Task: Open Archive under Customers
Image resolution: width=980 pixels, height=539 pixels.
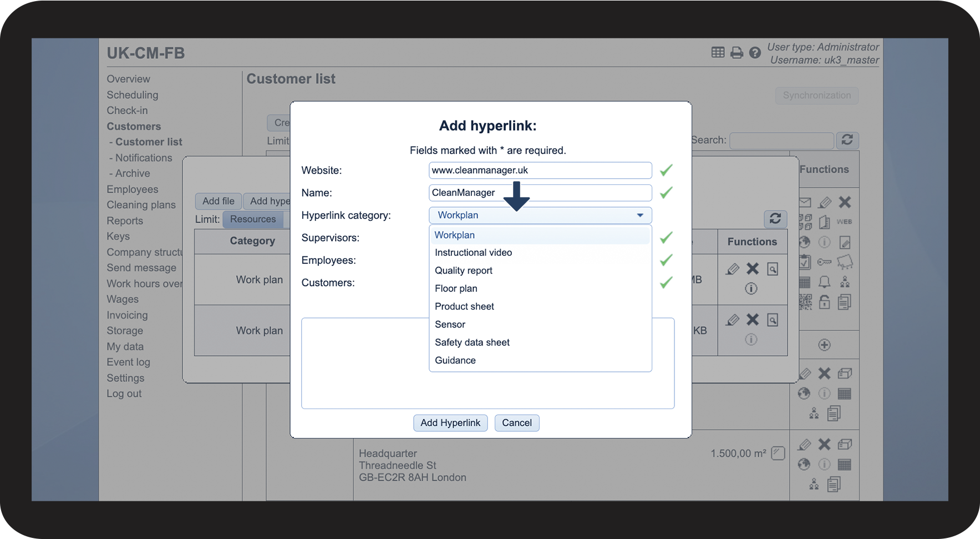Action: 133,173
